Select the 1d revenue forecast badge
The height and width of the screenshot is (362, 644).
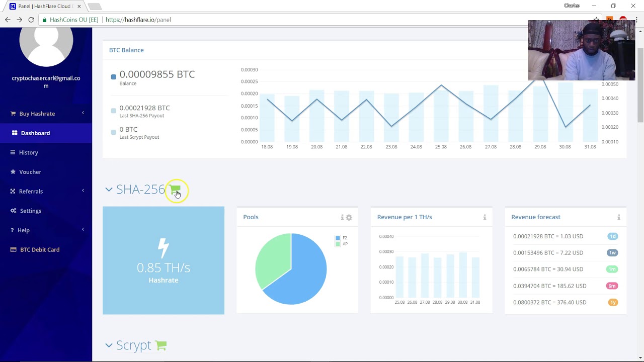tap(613, 236)
